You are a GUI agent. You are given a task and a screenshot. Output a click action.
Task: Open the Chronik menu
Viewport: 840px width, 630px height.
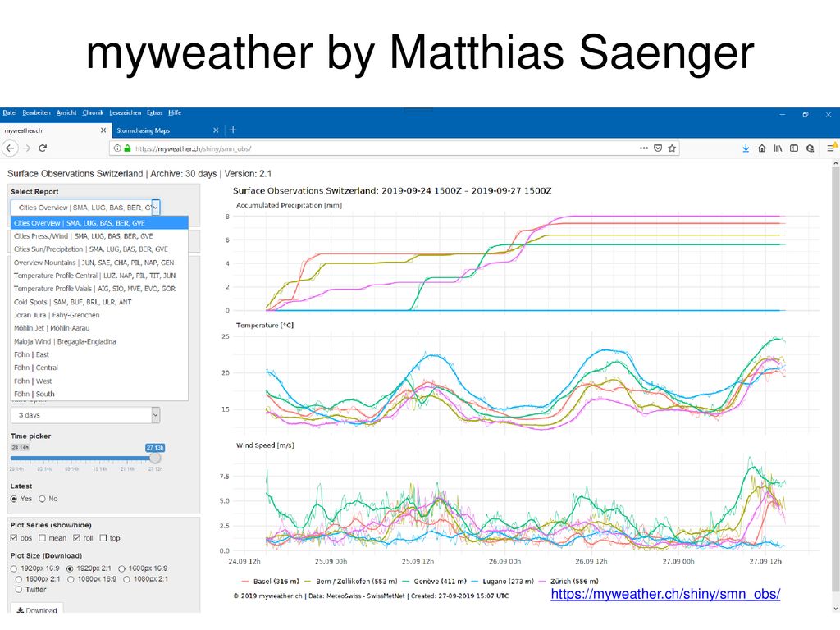(x=93, y=112)
